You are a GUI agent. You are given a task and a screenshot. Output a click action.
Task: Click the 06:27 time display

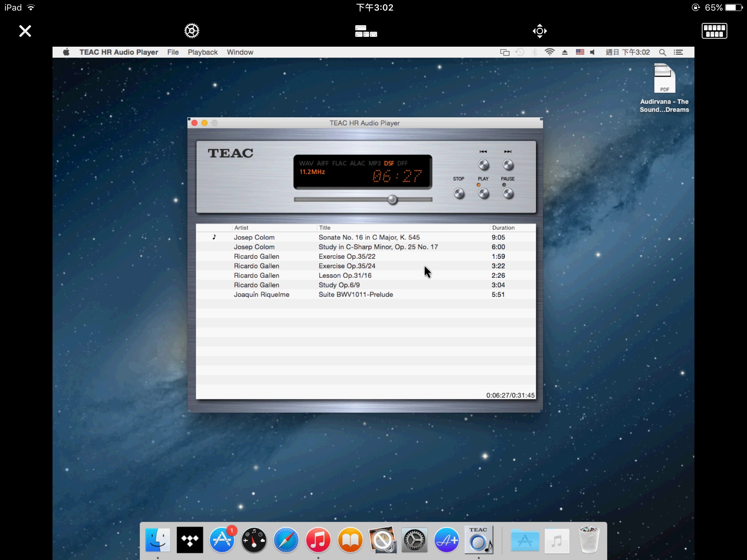397,176
